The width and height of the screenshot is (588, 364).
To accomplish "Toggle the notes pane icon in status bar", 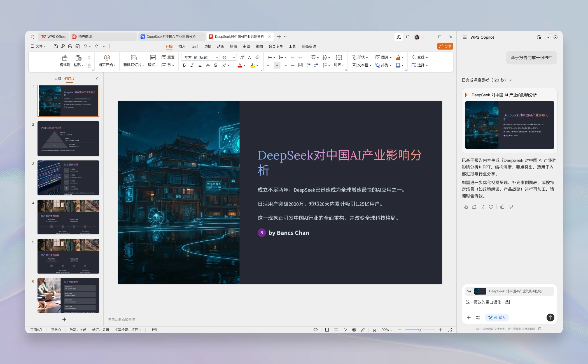I will point(327,330).
